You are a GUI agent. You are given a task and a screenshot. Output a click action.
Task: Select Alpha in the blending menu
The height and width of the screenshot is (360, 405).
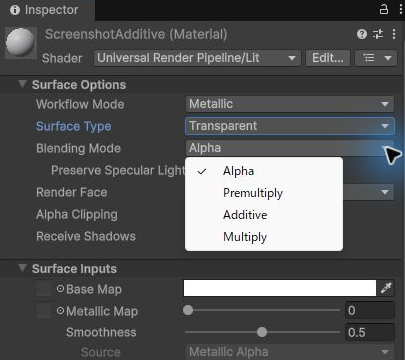tap(264, 171)
